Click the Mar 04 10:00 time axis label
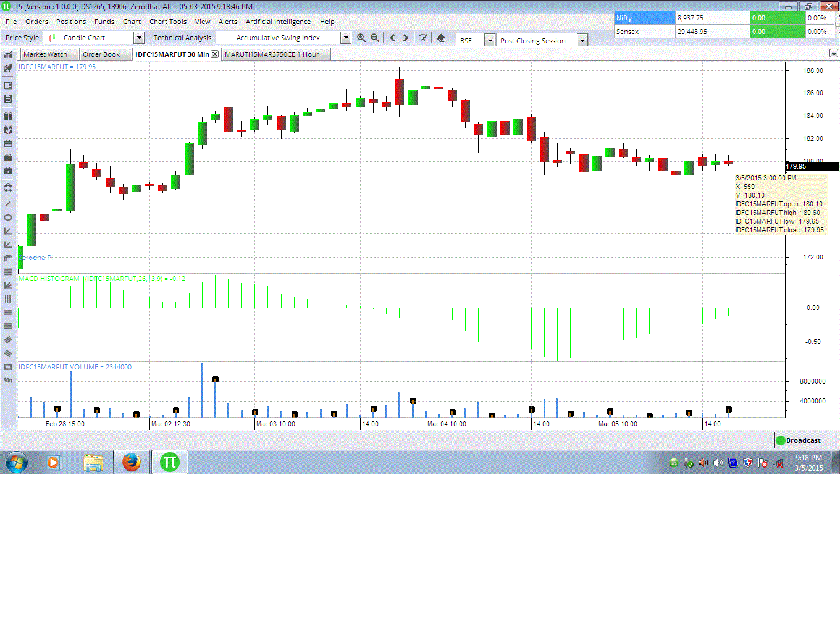The height and width of the screenshot is (640, 840). [447, 424]
